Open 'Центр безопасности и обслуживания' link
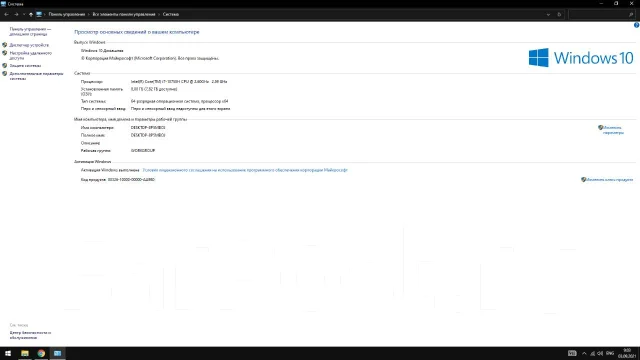The image size is (640, 360). 30,335
